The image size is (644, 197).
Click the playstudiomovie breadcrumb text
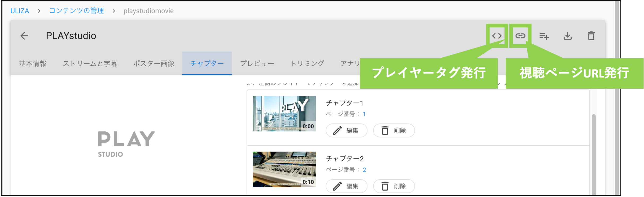[148, 11]
